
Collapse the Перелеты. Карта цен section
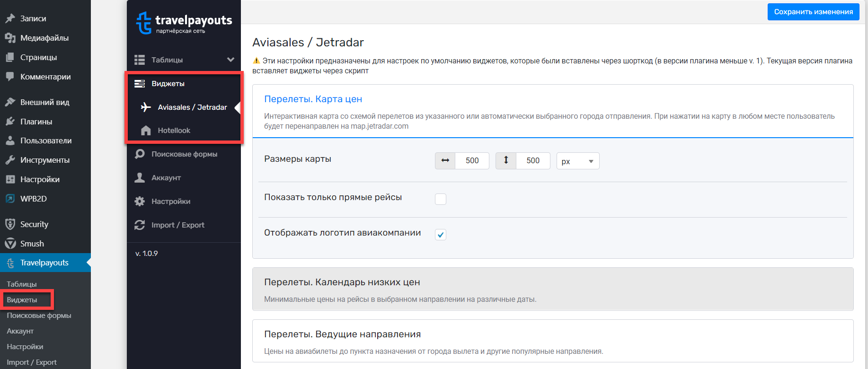tap(553, 112)
